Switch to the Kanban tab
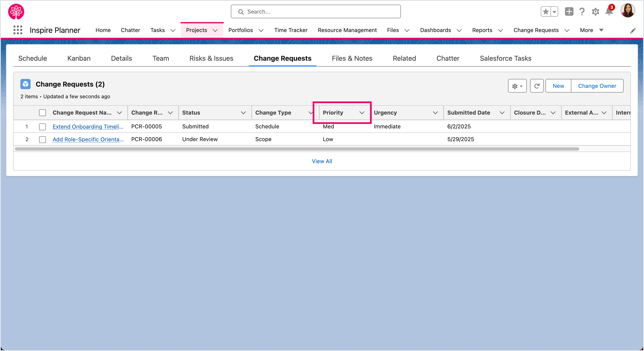 point(79,58)
